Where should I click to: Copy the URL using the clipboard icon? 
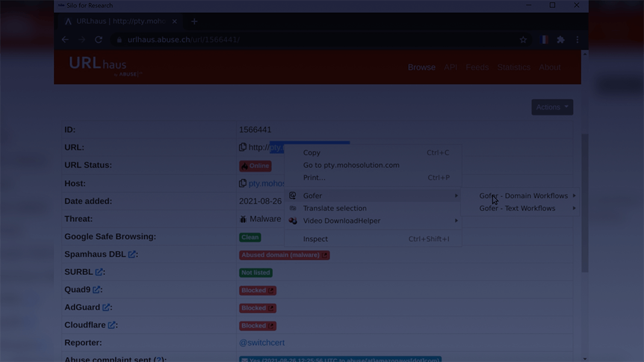(x=243, y=147)
